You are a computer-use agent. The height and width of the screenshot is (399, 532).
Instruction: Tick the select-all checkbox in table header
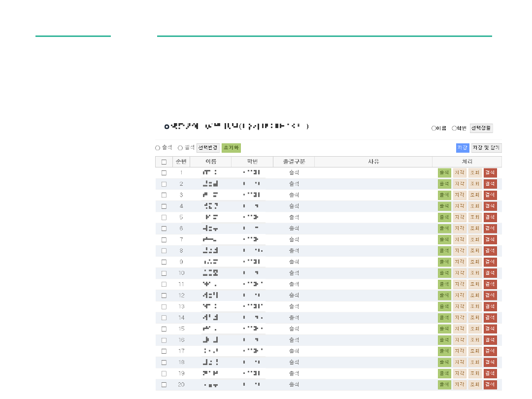pyautogui.click(x=164, y=162)
